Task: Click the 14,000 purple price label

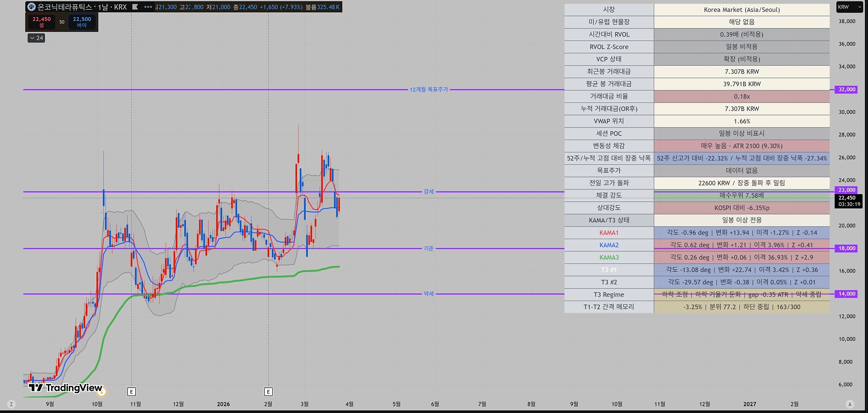Action: click(x=847, y=294)
